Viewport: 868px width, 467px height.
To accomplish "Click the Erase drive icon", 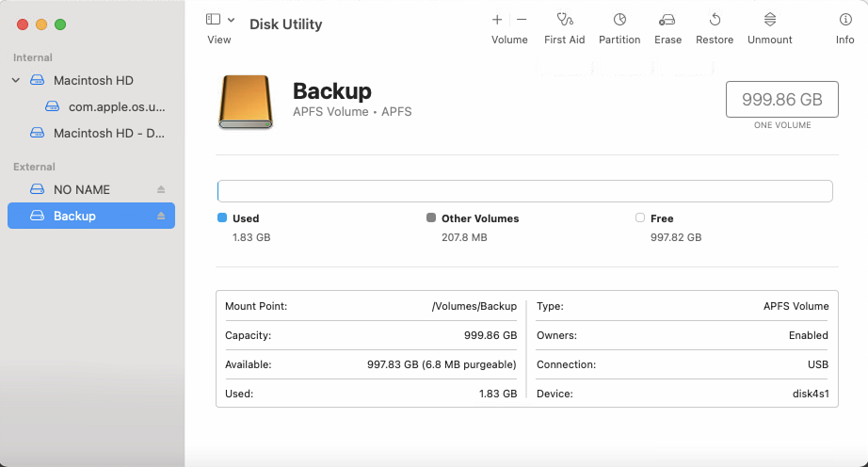I will pyautogui.click(x=667, y=20).
